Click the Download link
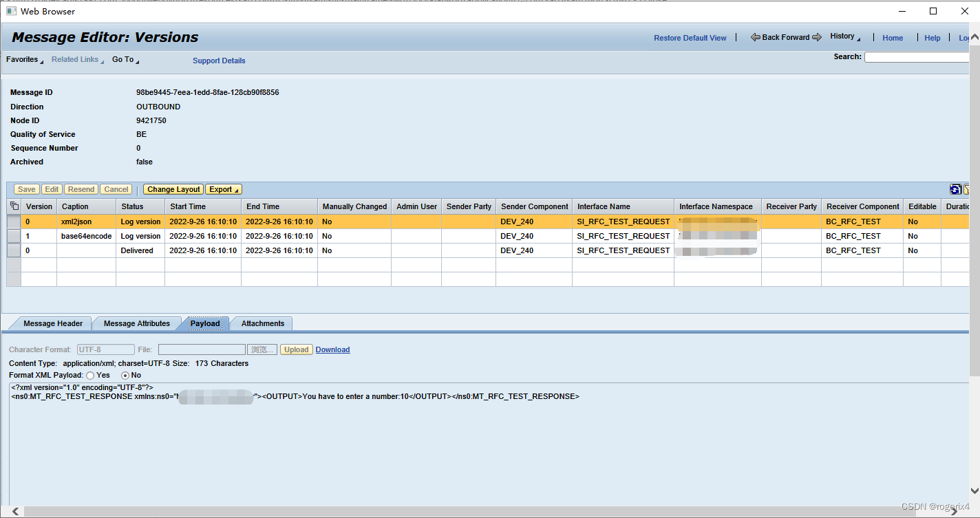 332,349
